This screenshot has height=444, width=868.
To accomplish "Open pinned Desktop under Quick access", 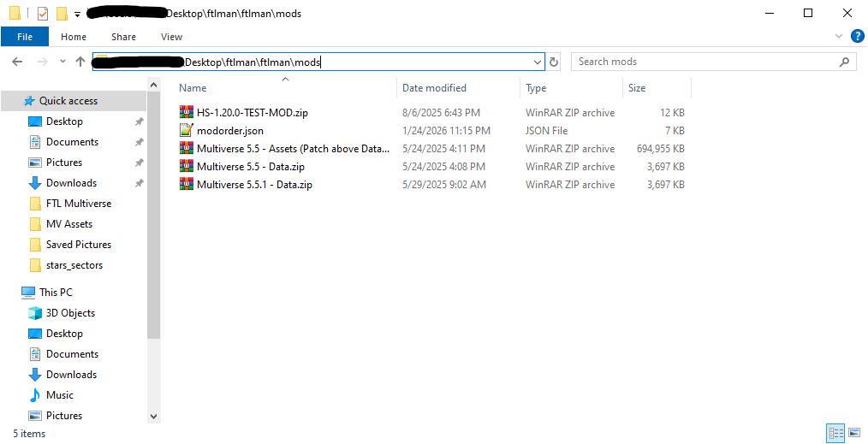I will tap(56, 121).
